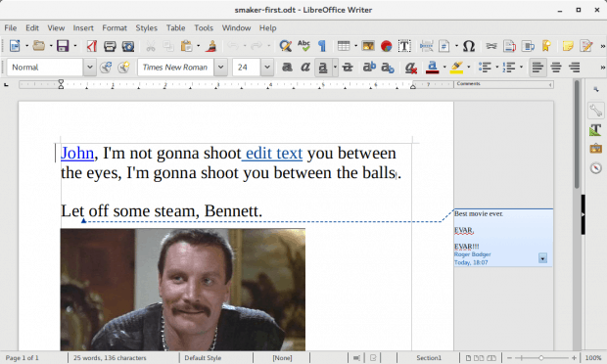Open the File menu
Image resolution: width=607 pixels, height=364 pixels.
coord(11,27)
